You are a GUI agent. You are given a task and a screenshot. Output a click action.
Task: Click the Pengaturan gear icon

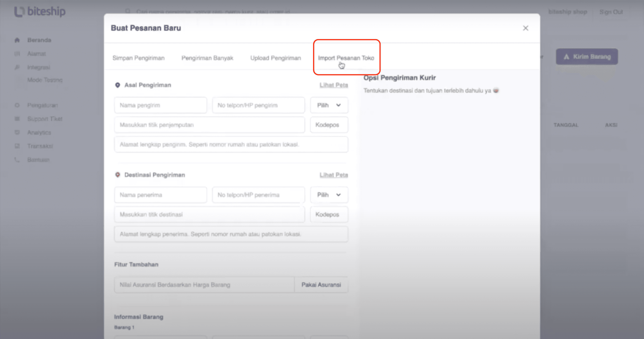pyautogui.click(x=17, y=105)
